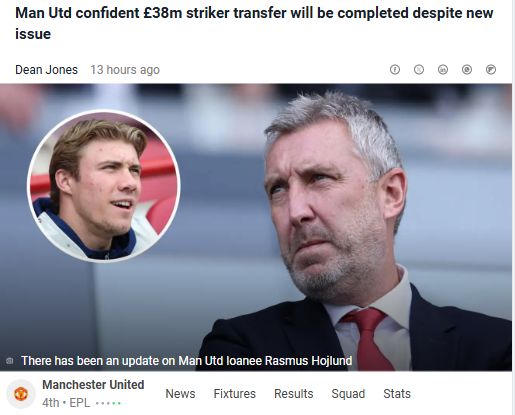Image resolution: width=515 pixels, height=415 pixels.
Task: Click the recent form dots indicator
Action: tap(108, 403)
